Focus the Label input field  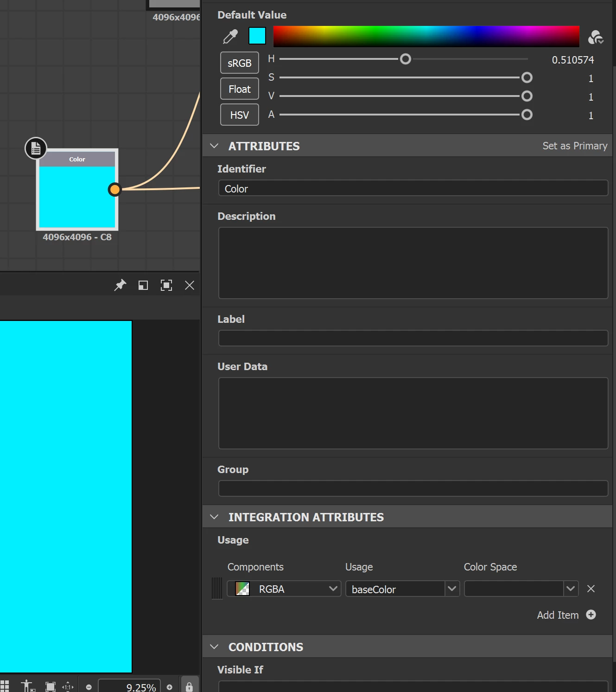(413, 338)
